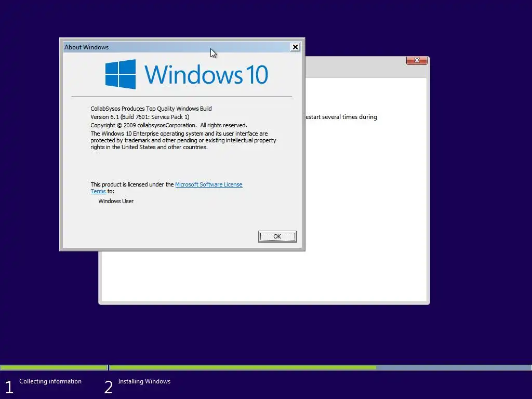Click the Collecting information progress bar
The width and height of the screenshot is (532, 399).
pos(54,367)
